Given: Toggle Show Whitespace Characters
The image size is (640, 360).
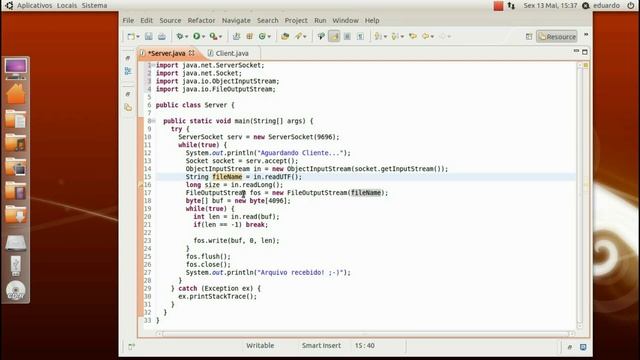Looking at the screenshot, I should click(x=360, y=36).
